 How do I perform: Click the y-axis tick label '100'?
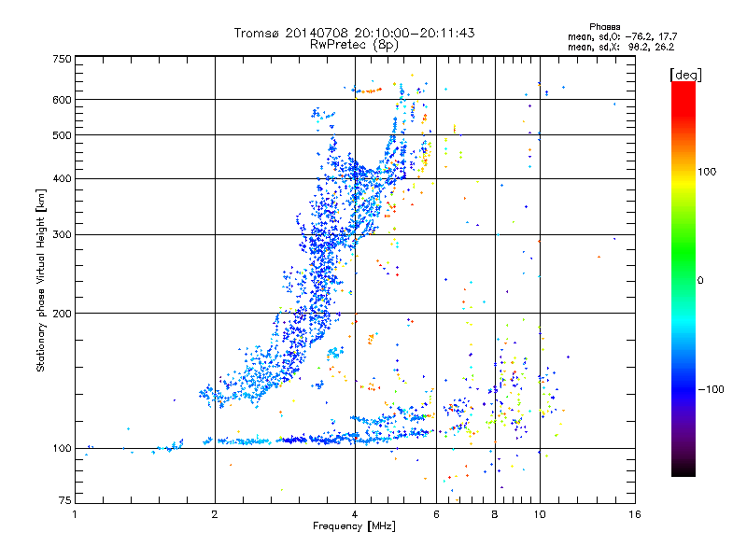coord(63,448)
